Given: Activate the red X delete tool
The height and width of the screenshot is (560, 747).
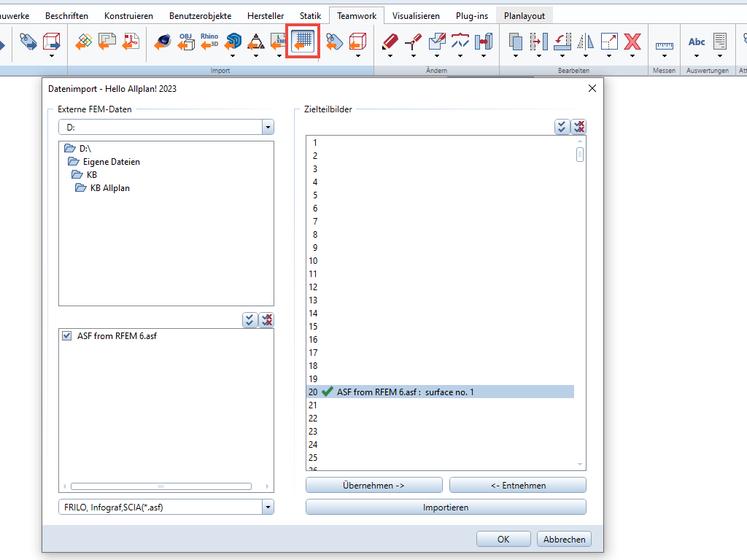Looking at the screenshot, I should [x=632, y=41].
